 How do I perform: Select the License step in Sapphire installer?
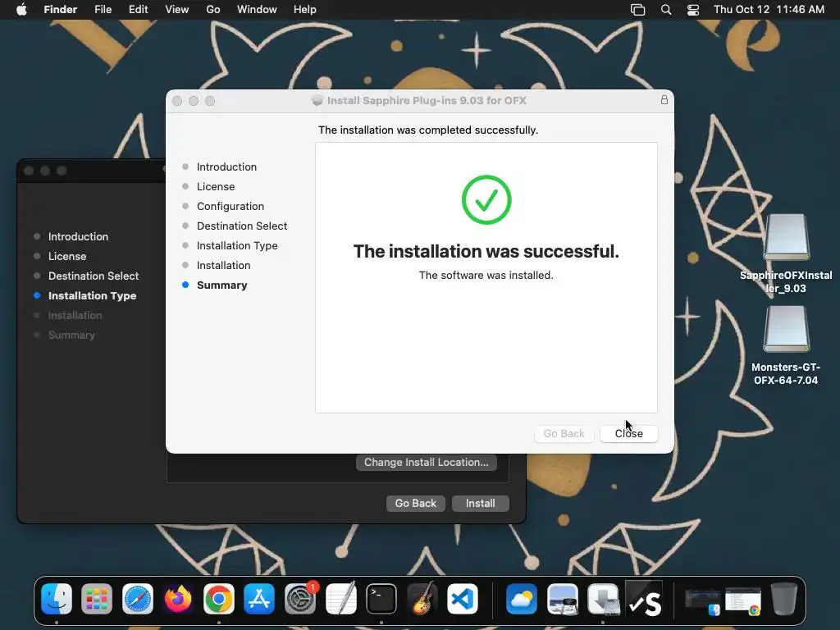[x=216, y=186]
